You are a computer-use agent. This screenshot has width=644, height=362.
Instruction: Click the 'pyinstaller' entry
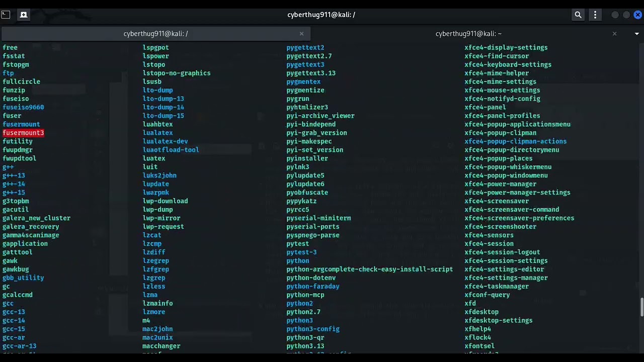tap(307, 158)
